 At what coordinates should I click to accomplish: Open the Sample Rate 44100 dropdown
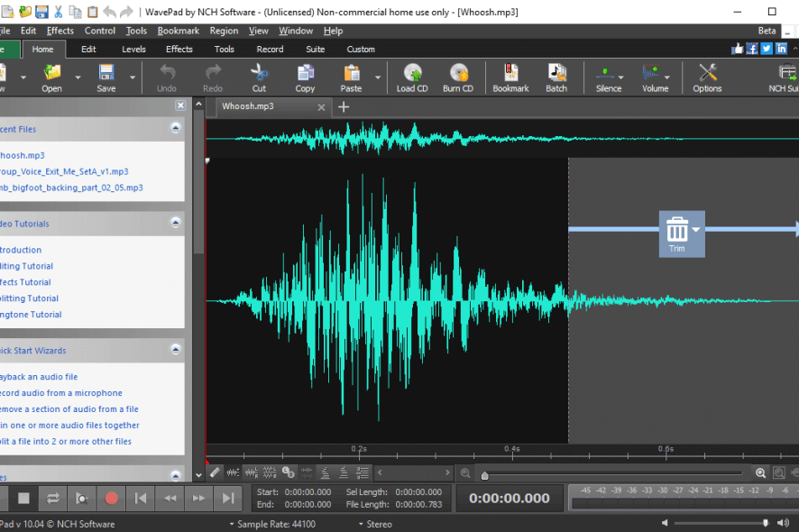pyautogui.click(x=272, y=524)
